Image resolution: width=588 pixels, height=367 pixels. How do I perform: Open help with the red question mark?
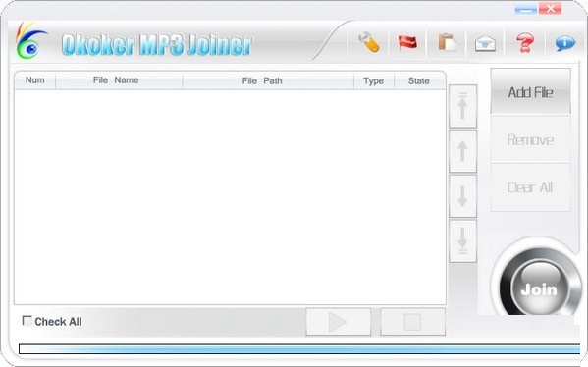click(x=525, y=42)
